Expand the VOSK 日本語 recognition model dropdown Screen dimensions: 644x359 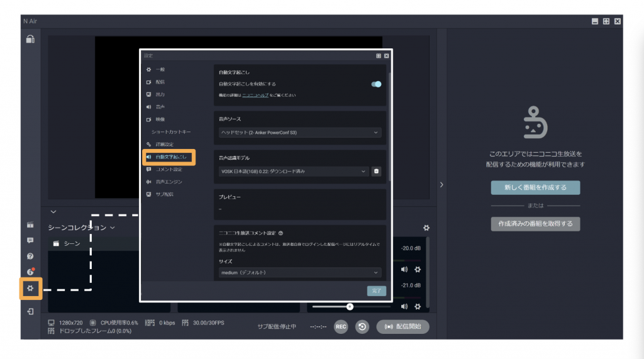tap(293, 171)
